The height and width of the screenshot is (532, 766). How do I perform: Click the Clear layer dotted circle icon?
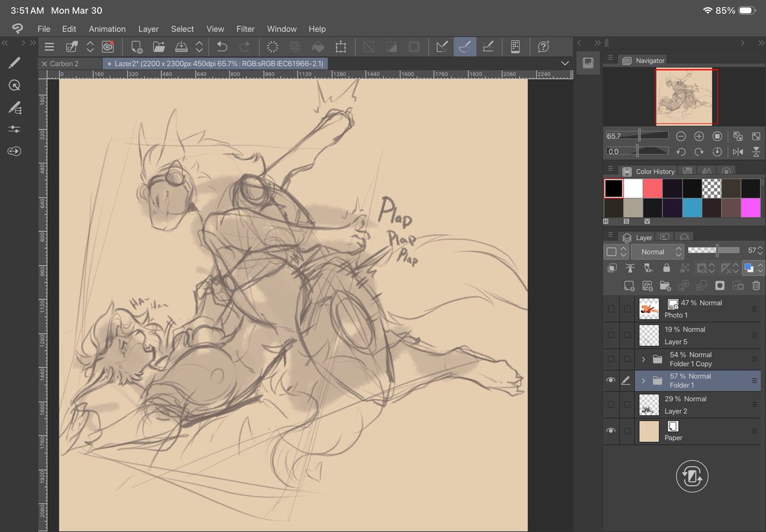[x=273, y=47]
